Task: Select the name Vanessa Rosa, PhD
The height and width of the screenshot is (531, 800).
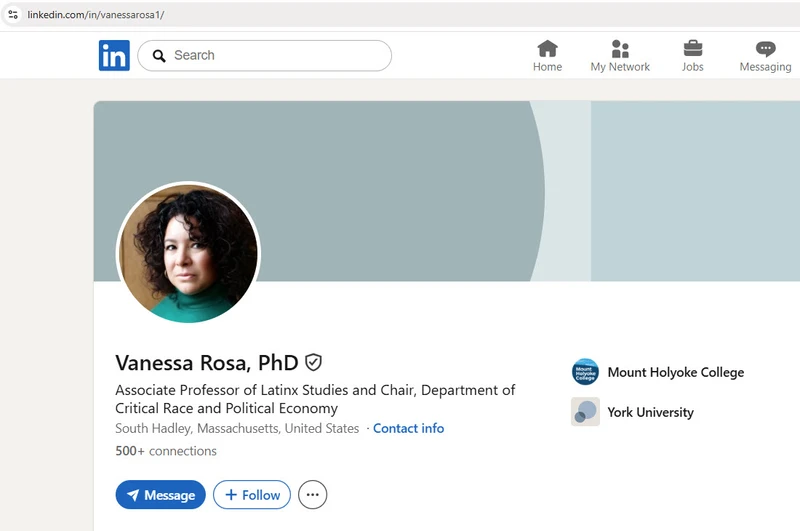Action: (x=207, y=363)
